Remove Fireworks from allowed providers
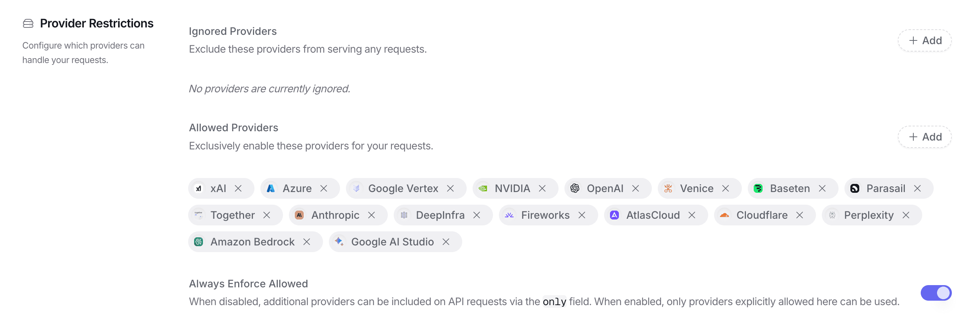The image size is (980, 327). (582, 215)
